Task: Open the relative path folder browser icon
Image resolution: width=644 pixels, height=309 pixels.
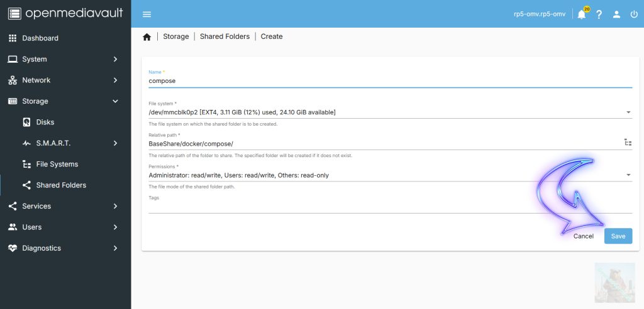Action: [x=628, y=143]
